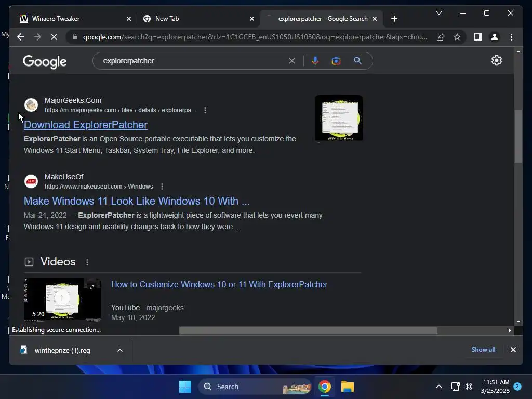Stop page loading with the X button
The height and width of the screenshot is (399, 532).
[x=54, y=37]
